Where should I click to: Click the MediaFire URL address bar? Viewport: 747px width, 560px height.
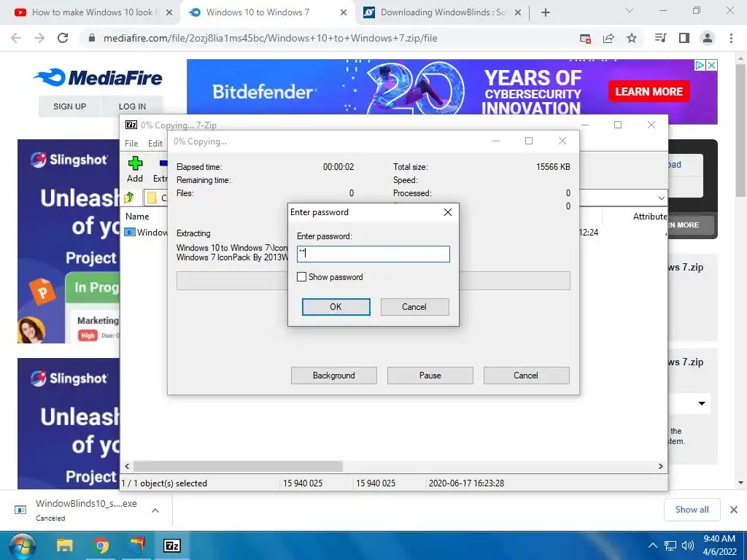click(270, 38)
